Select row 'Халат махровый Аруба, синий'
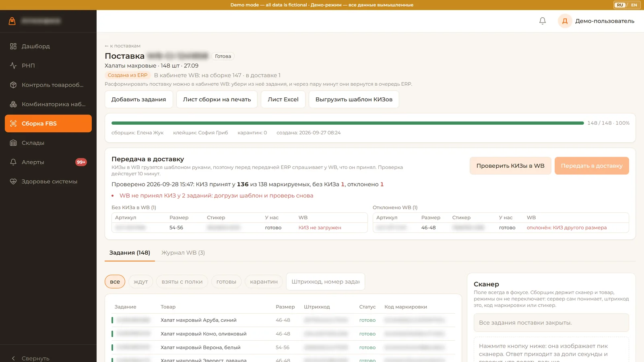The height and width of the screenshot is (362, 644). pos(283,320)
